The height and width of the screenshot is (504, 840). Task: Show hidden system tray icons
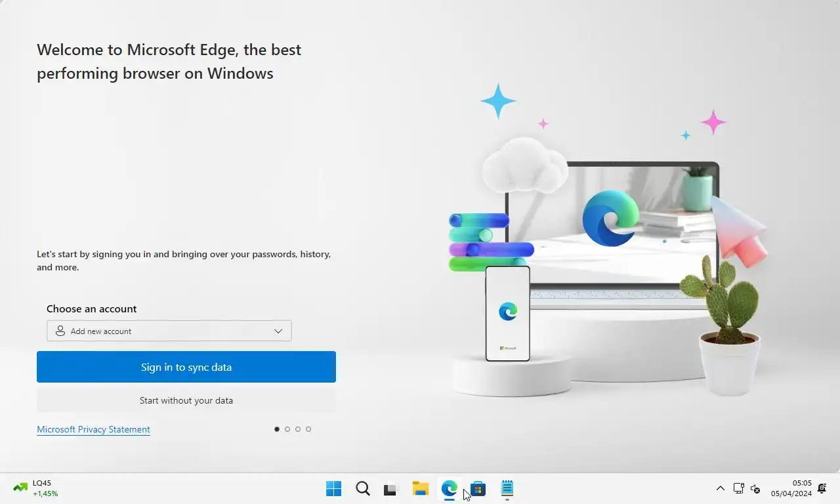[x=720, y=488]
